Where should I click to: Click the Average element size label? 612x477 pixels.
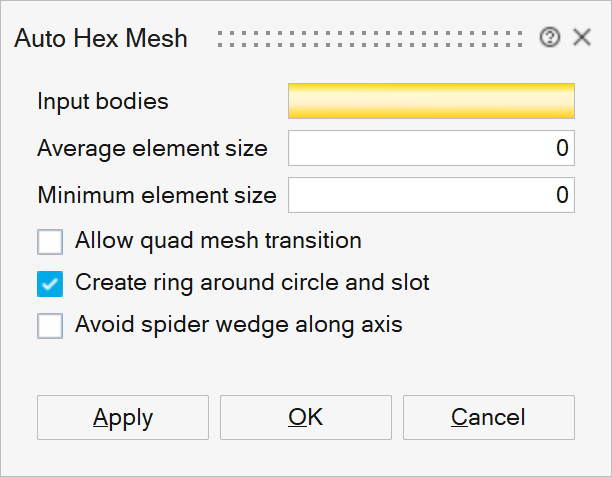[152, 148]
